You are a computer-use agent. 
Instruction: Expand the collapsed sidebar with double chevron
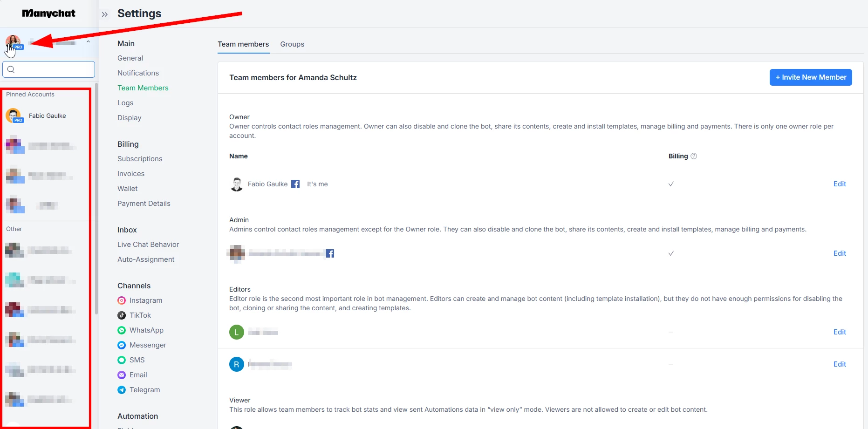105,14
